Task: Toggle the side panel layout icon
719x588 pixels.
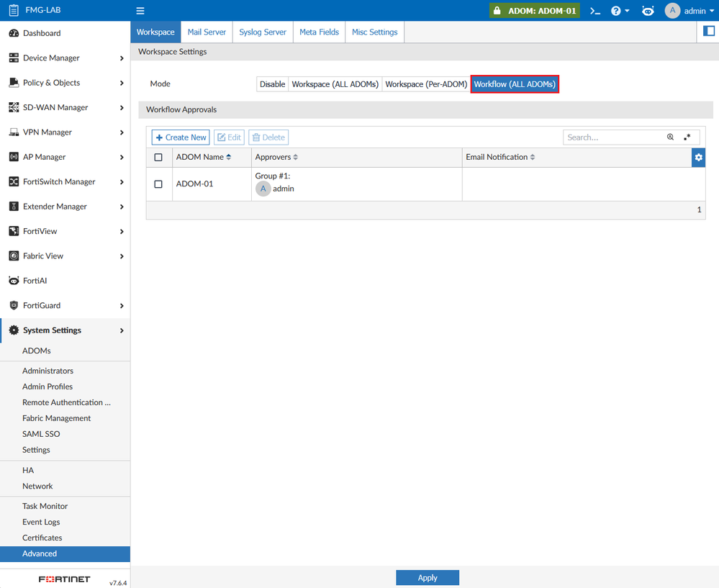Action: click(709, 31)
